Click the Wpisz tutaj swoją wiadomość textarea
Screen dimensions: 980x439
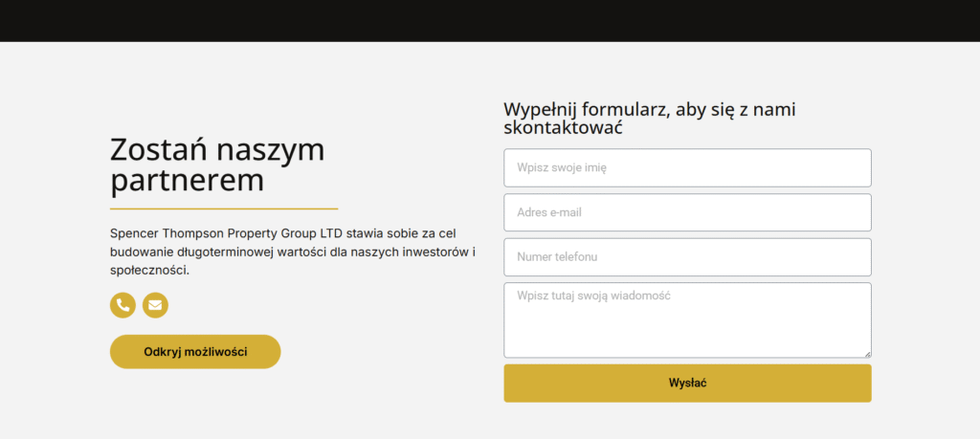(687, 319)
